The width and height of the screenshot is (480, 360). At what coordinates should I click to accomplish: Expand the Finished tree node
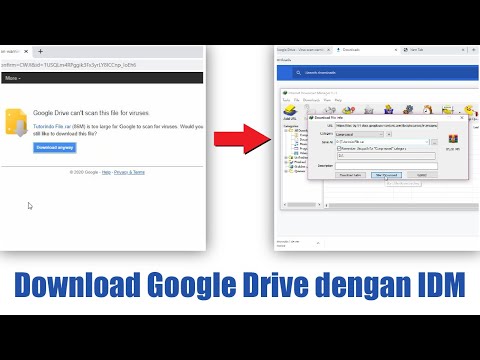tap(286, 162)
